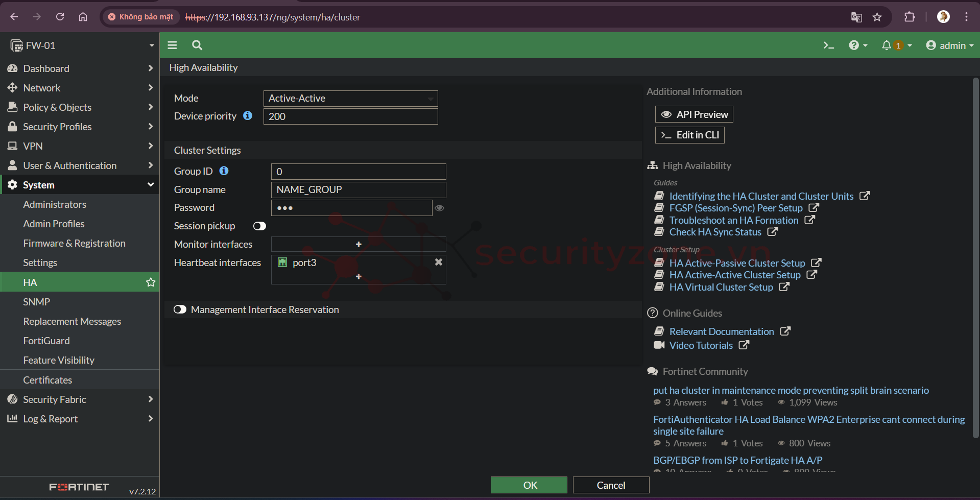The width and height of the screenshot is (980, 500).
Task: Enable the Session pickup toggle
Action: click(x=259, y=226)
